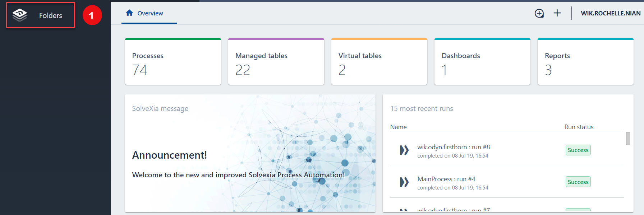Click Success badge for MainProcess run #4
Image resolution: width=644 pixels, height=215 pixels.
(x=578, y=182)
